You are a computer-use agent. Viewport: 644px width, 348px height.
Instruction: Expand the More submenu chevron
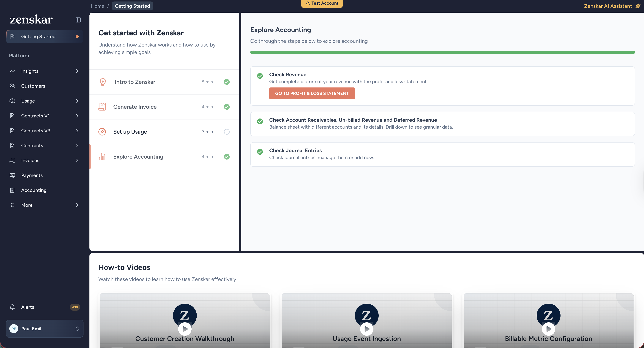pos(77,205)
